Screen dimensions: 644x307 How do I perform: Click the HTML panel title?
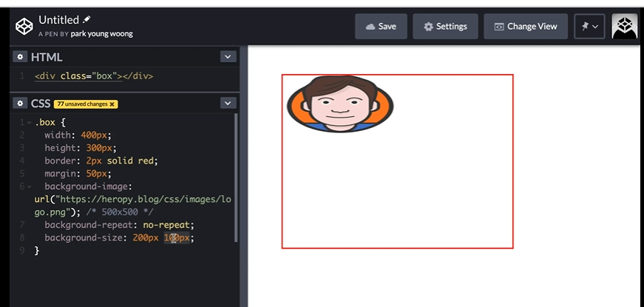point(47,57)
